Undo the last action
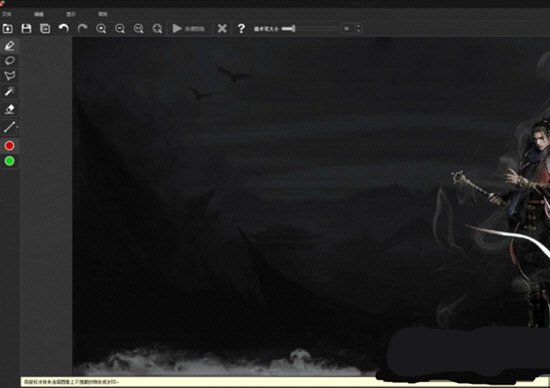This screenshot has width=550, height=388. pyautogui.click(x=63, y=28)
